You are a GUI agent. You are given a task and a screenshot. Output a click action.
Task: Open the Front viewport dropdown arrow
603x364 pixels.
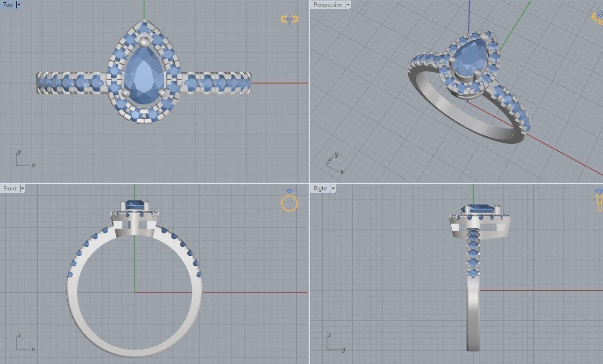point(22,189)
